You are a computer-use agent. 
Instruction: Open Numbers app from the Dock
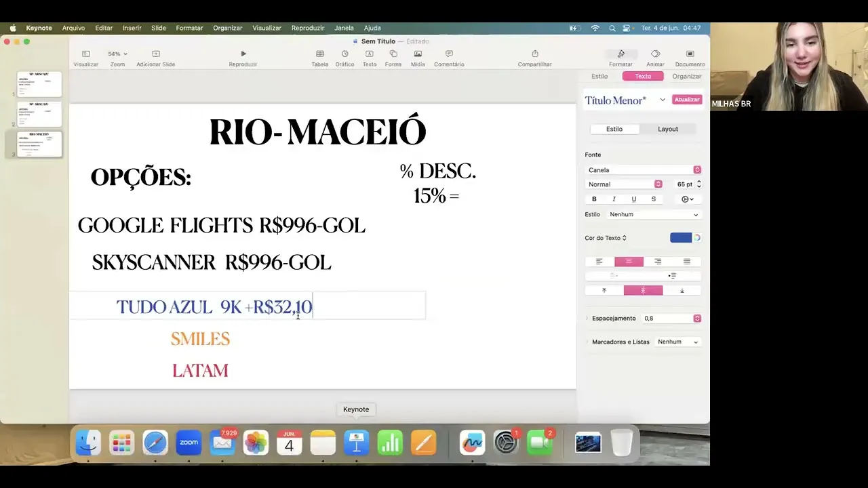tap(390, 443)
